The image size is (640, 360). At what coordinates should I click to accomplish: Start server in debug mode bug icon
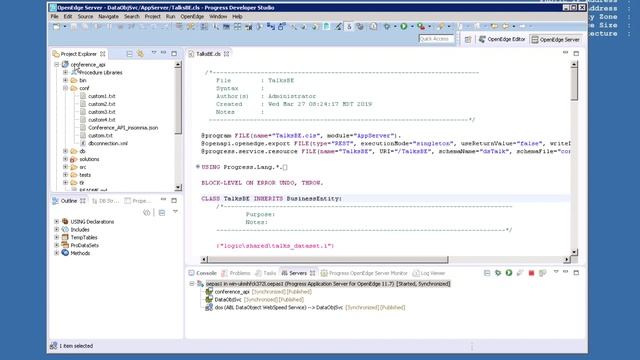498,273
